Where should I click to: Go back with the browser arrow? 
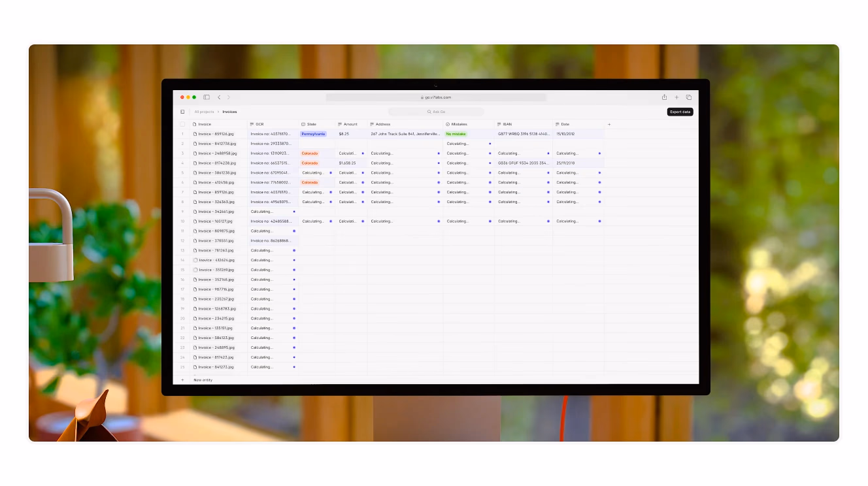coord(219,97)
